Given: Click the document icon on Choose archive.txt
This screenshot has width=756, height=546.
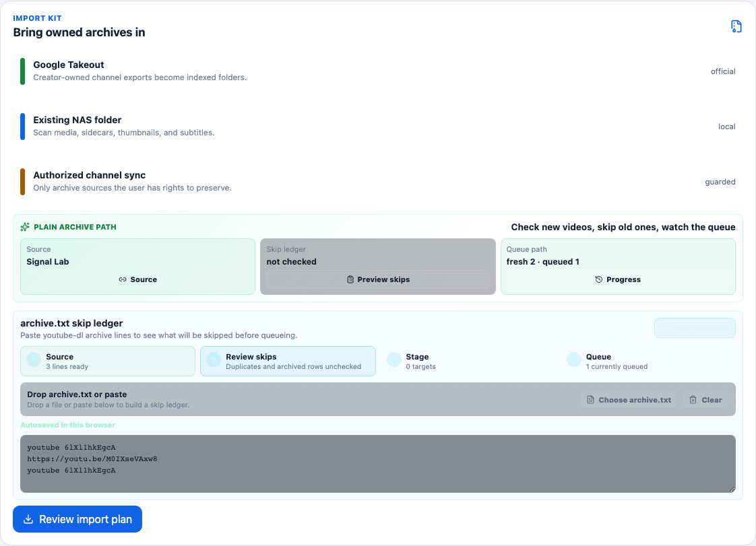Looking at the screenshot, I should click(590, 399).
